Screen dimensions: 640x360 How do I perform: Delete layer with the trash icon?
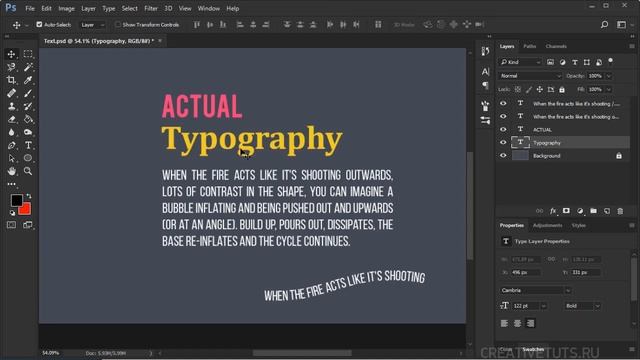620,211
